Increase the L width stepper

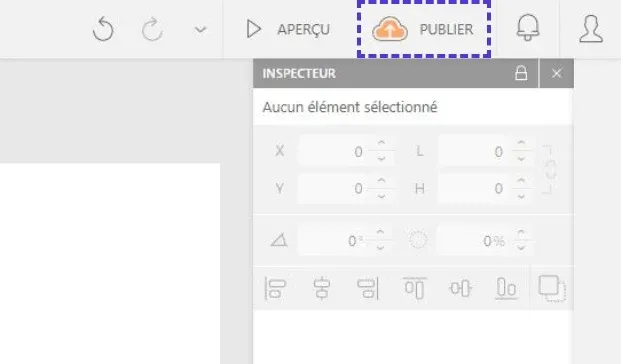(521, 143)
